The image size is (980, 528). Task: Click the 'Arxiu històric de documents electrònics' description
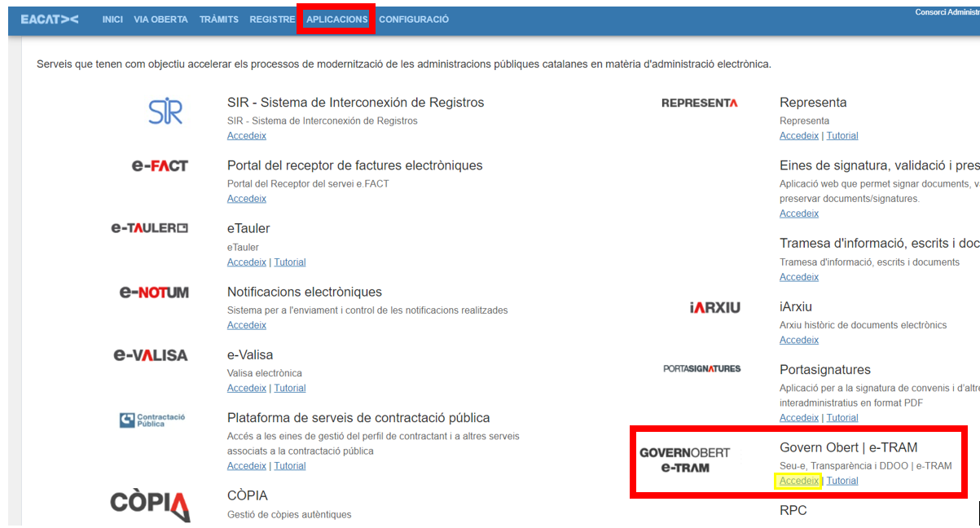(x=863, y=325)
